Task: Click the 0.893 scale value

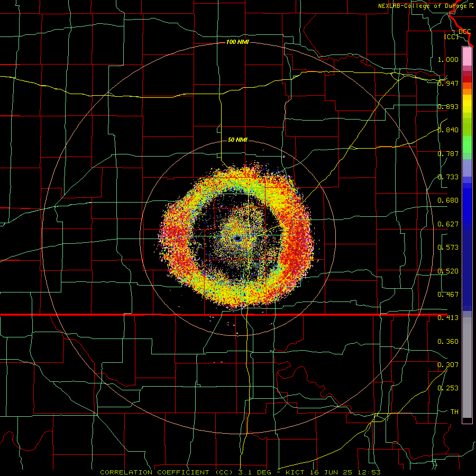Action: point(448,106)
